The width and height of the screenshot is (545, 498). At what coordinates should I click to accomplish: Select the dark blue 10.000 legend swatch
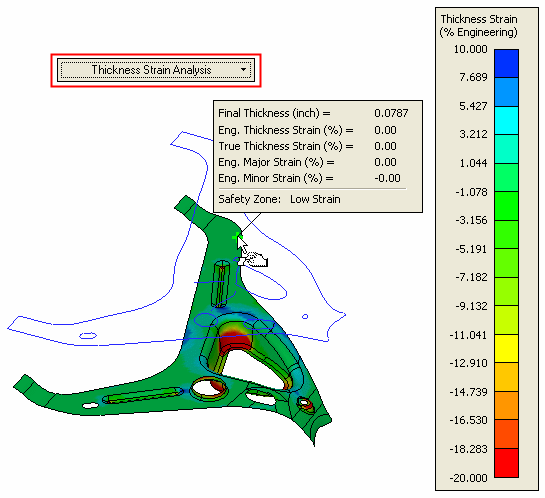pos(506,63)
